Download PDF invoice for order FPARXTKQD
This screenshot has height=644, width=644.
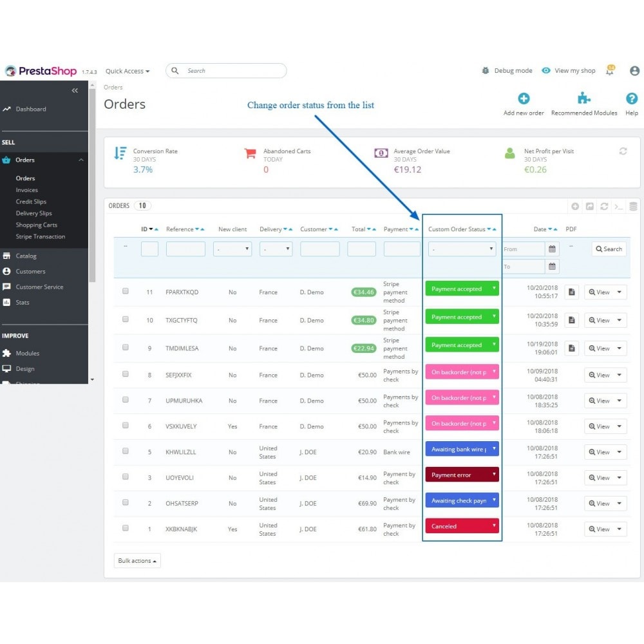point(571,292)
